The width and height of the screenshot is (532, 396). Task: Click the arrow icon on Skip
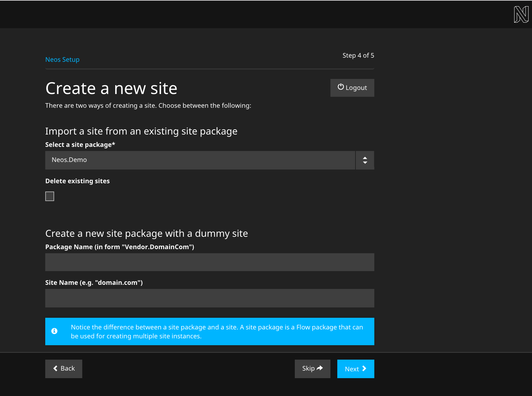point(320,368)
